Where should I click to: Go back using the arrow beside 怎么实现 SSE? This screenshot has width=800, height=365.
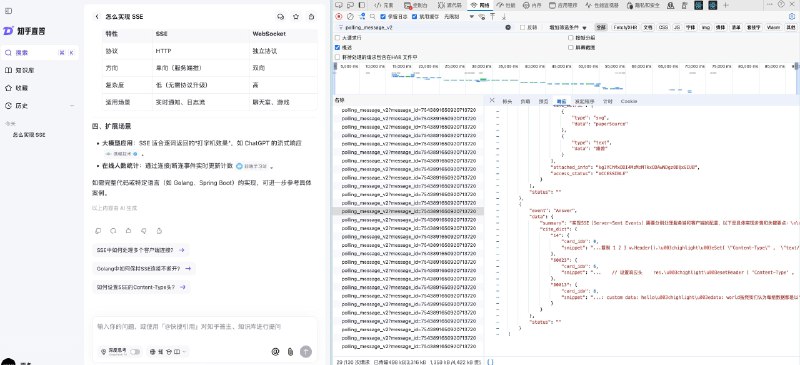click(x=97, y=17)
